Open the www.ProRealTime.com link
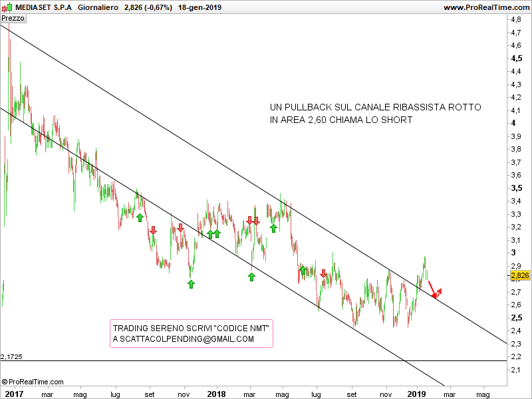The height and width of the screenshot is (399, 532). (486, 7)
